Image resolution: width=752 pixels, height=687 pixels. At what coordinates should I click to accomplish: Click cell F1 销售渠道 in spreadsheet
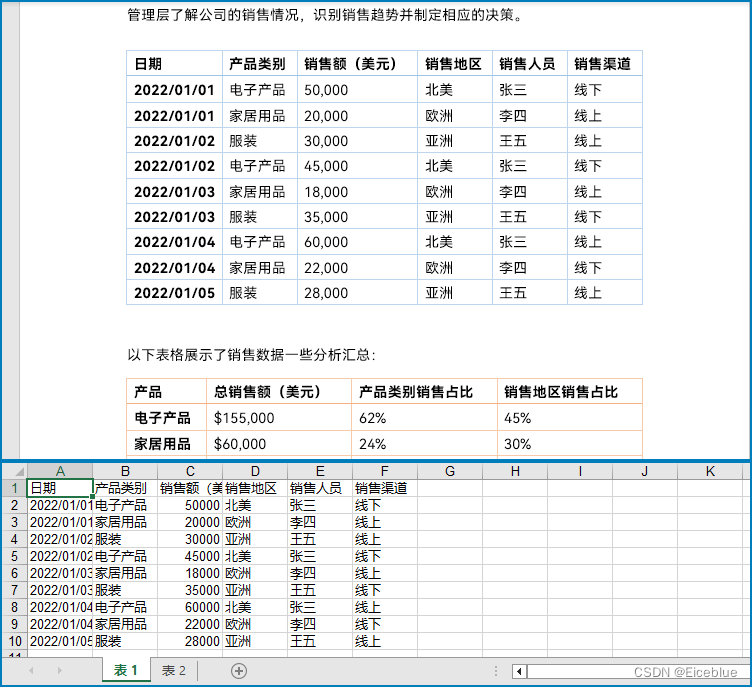point(385,488)
